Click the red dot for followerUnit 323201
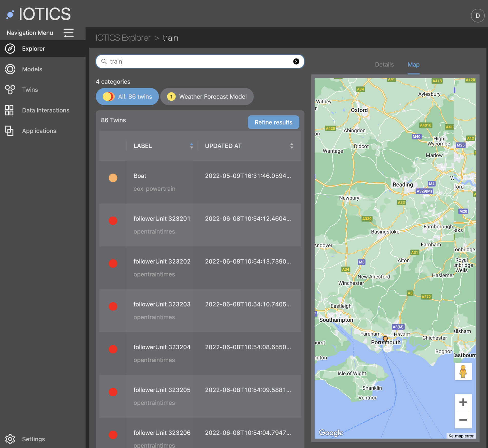 [x=113, y=221]
